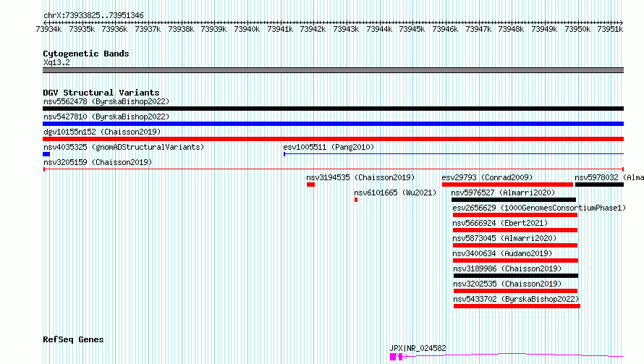Click the DGV Structural Variants track title

point(101,93)
